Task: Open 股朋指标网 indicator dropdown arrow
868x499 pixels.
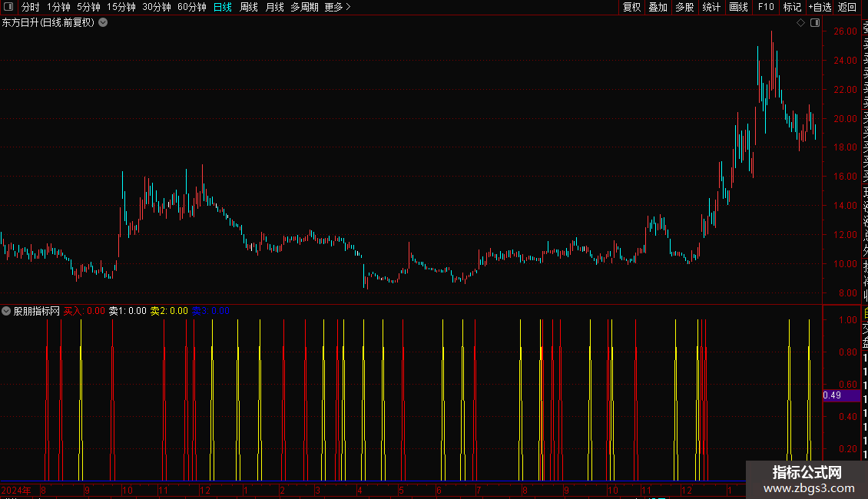Action: [6, 311]
